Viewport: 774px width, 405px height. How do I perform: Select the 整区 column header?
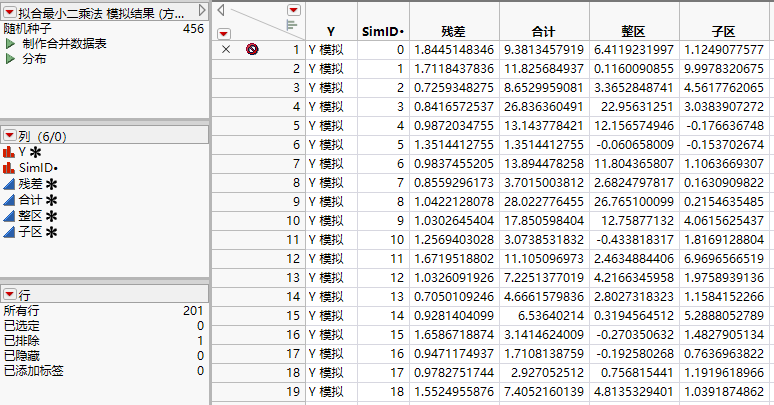pos(634,32)
